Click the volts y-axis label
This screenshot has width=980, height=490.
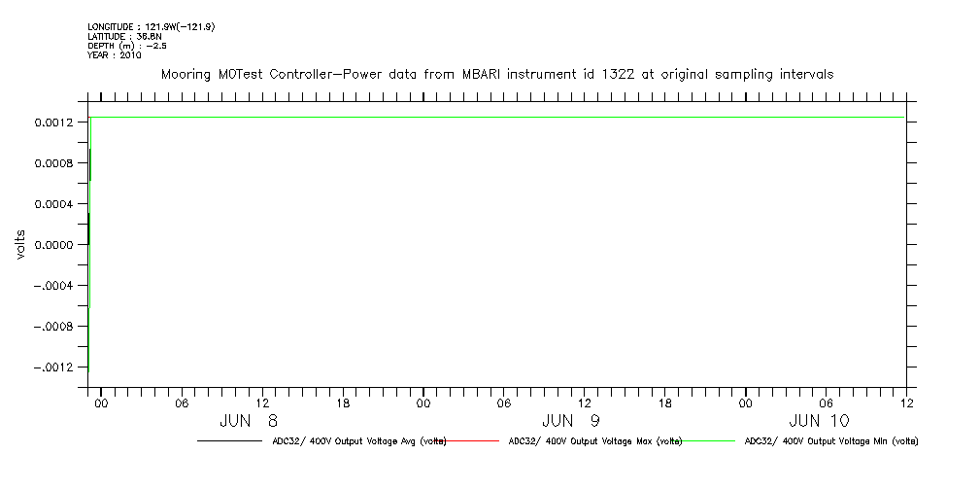[20, 245]
